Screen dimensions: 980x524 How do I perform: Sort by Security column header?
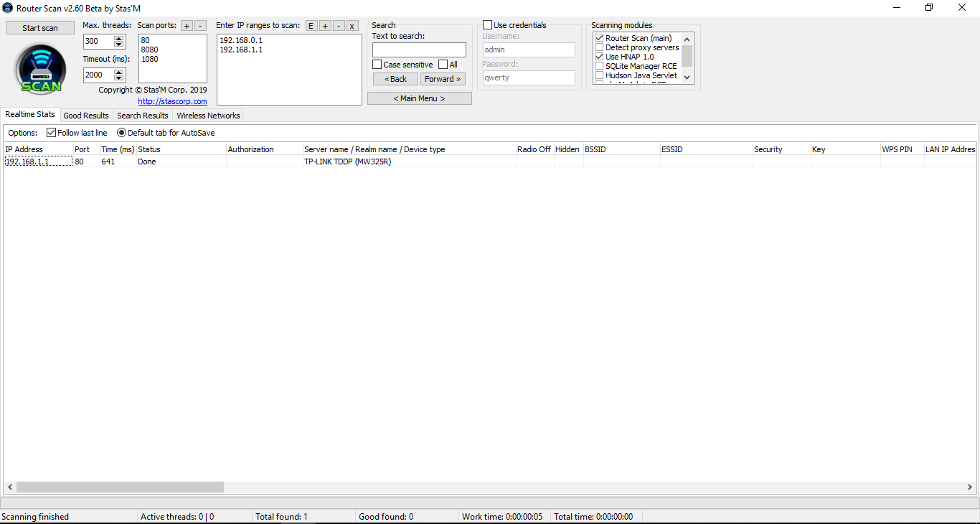tap(781, 149)
